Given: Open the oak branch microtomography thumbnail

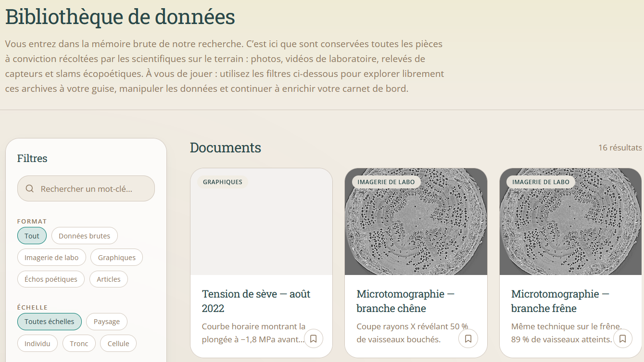Looking at the screenshot, I should click(x=416, y=222).
